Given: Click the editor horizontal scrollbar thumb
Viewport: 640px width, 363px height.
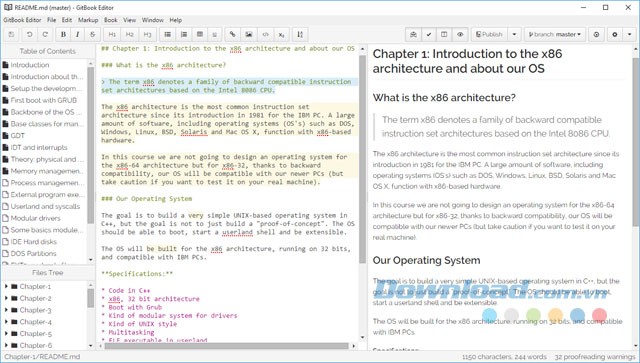Looking at the screenshot, I should (227, 346).
